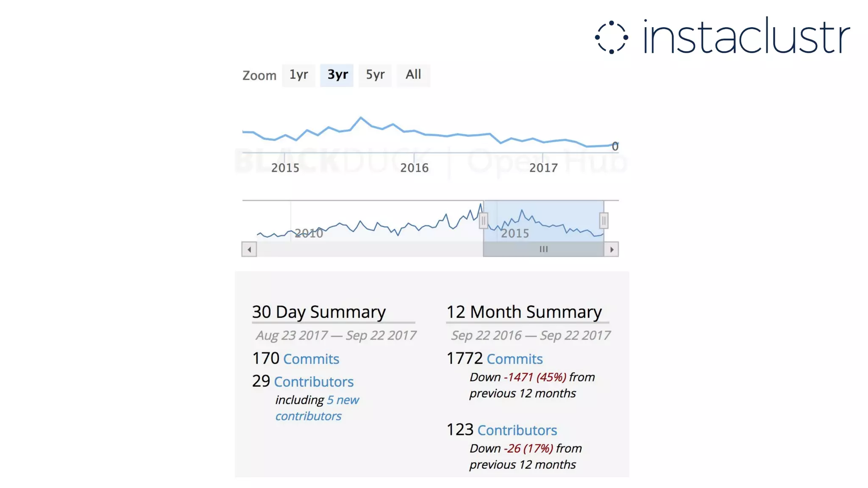Click the empty scrollbar track left of the thumb
Screen dimensions: 868x488
point(369,250)
